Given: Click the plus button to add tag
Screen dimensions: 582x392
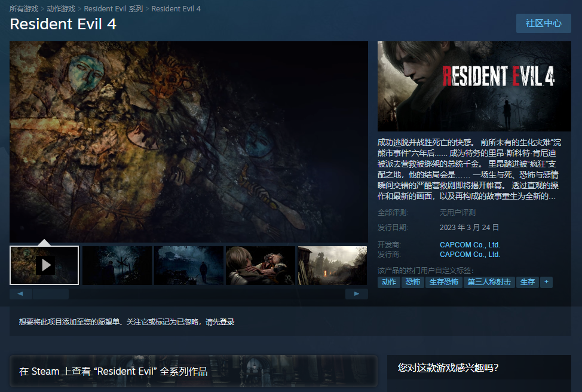Looking at the screenshot, I should [546, 282].
